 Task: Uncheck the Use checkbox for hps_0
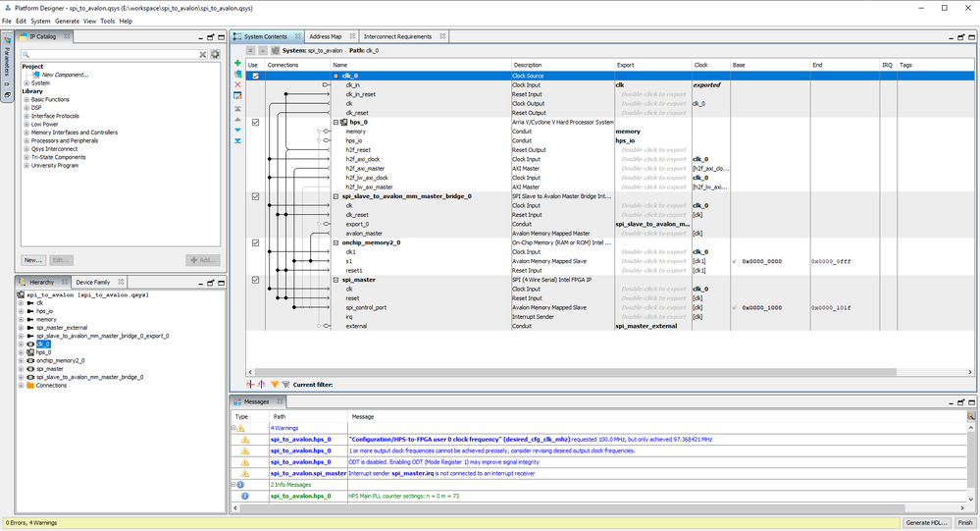click(256, 123)
